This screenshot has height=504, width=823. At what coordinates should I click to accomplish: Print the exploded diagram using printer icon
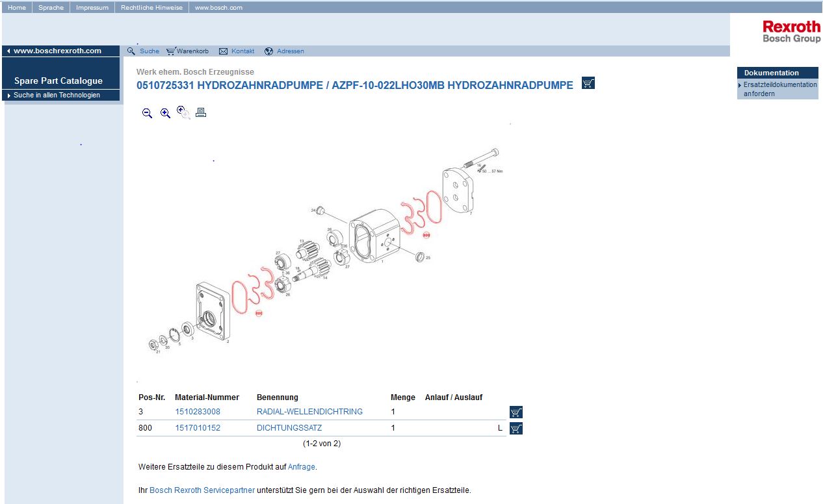[201, 112]
